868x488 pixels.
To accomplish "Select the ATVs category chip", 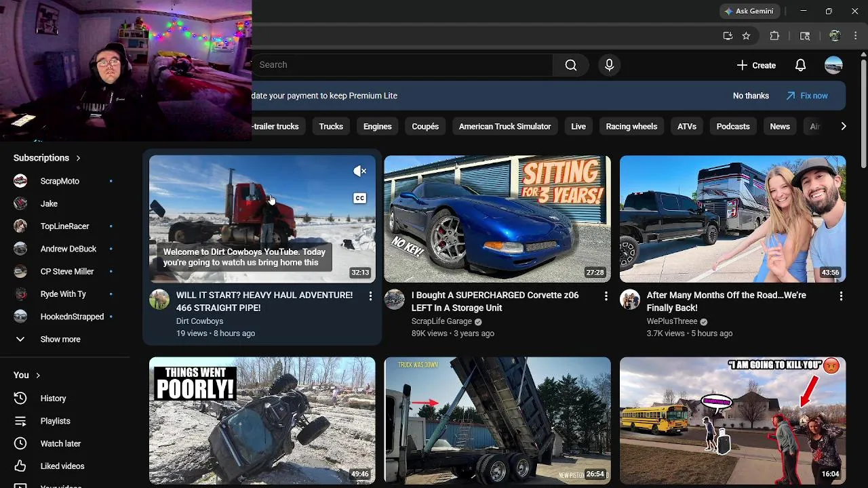I will 687,126.
